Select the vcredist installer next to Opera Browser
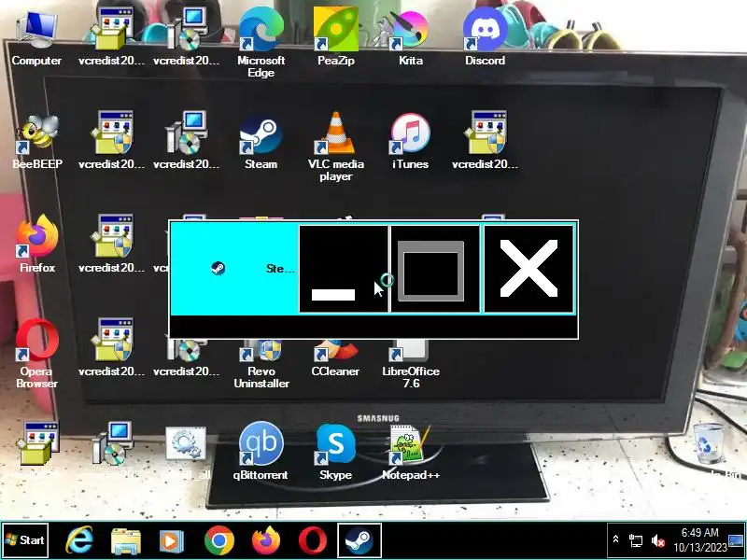This screenshot has width=747, height=560. (x=111, y=347)
